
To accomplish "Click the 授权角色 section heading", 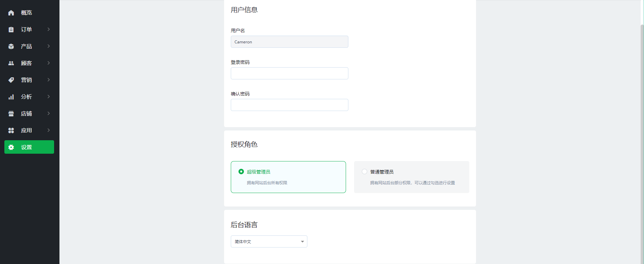I will pos(244,144).
